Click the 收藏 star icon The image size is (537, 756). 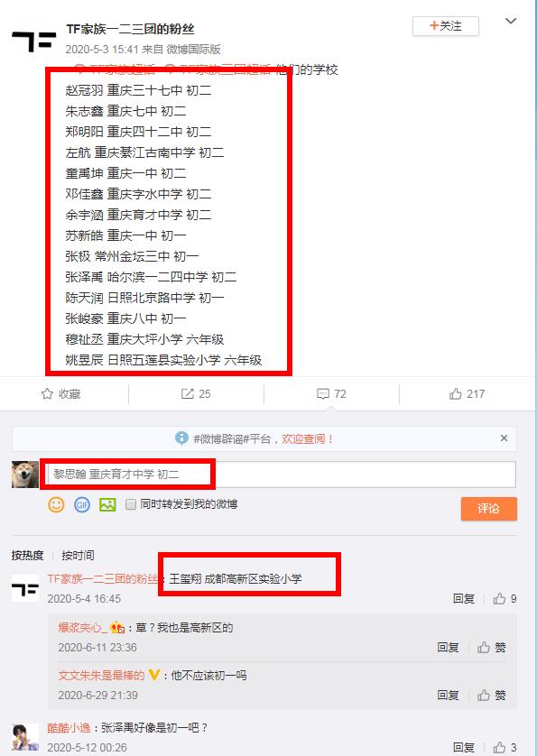click(x=47, y=394)
